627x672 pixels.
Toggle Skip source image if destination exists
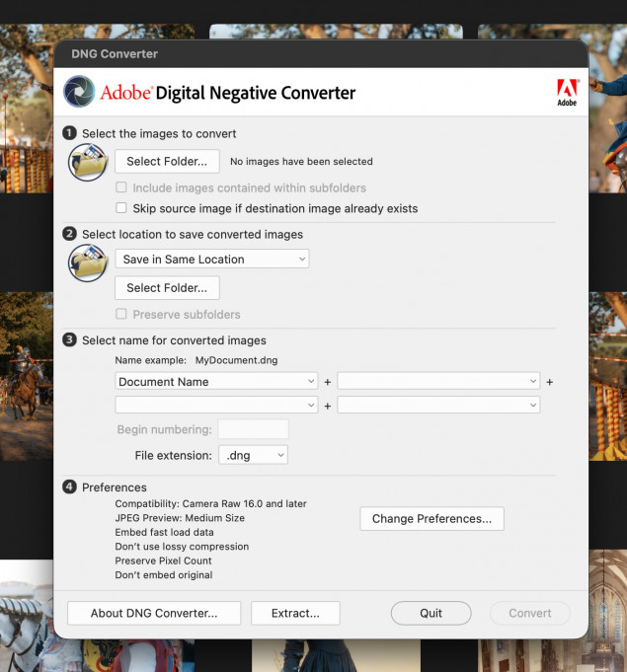tap(121, 208)
